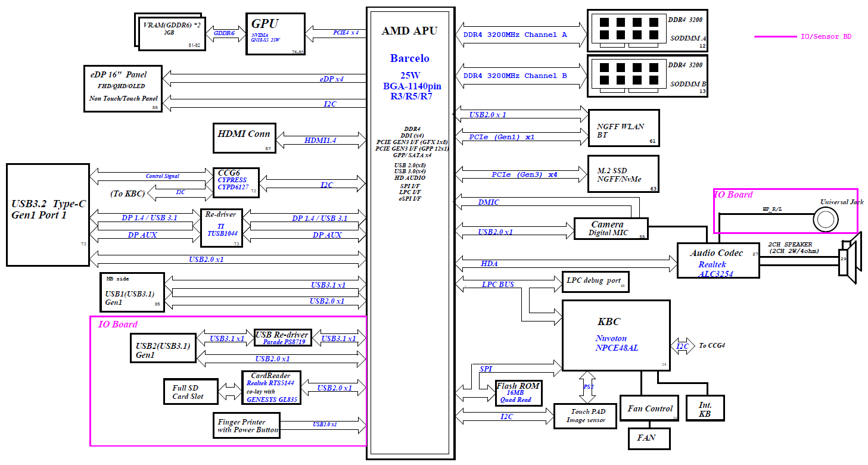This screenshot has height=465, width=868.
Task: Click the USB3.2 Type-C Gen1 Port 1 block
Action: tap(47, 214)
